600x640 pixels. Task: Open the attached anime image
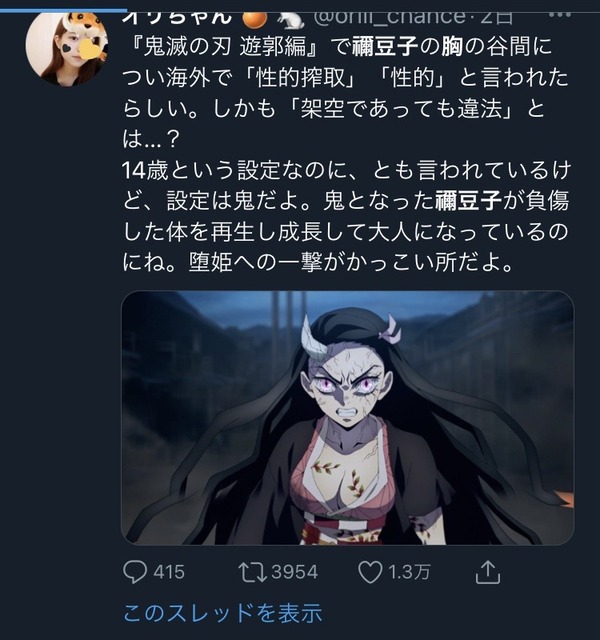348,418
